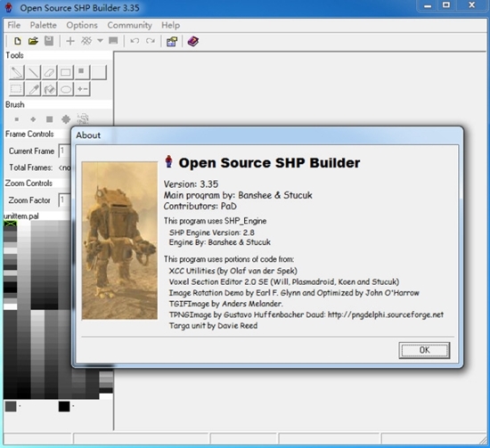The image size is (490, 448).
Task: Click the 'Voxel Section Editor 2.0 SE' line
Action: point(283,281)
